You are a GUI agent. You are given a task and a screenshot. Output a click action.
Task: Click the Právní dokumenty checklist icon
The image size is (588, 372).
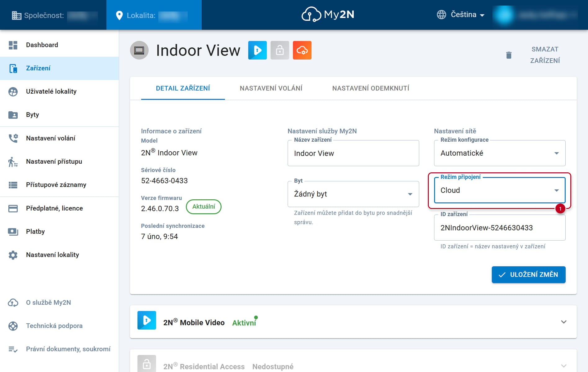13,349
